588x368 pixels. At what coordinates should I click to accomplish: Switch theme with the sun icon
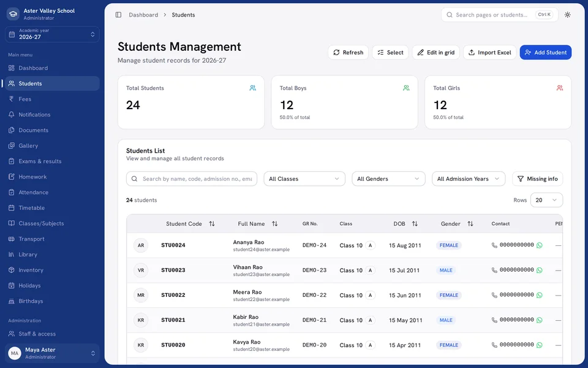[567, 15]
